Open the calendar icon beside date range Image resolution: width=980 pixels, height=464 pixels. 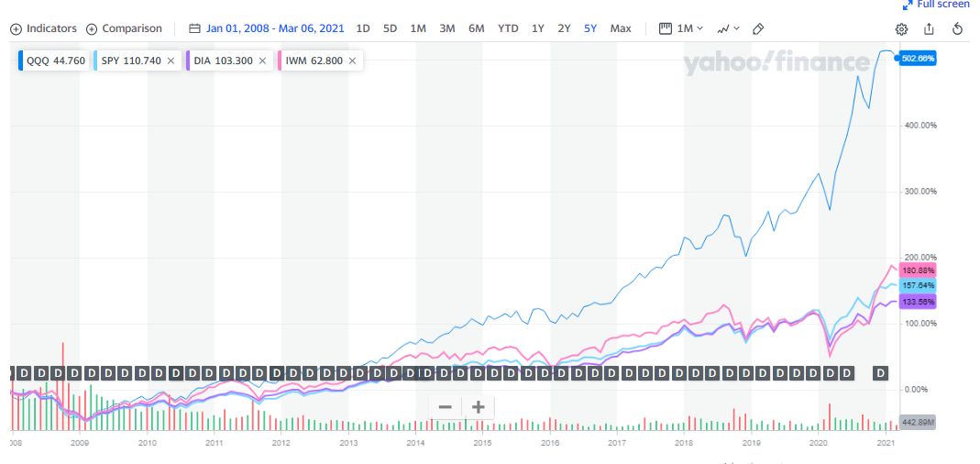(195, 28)
